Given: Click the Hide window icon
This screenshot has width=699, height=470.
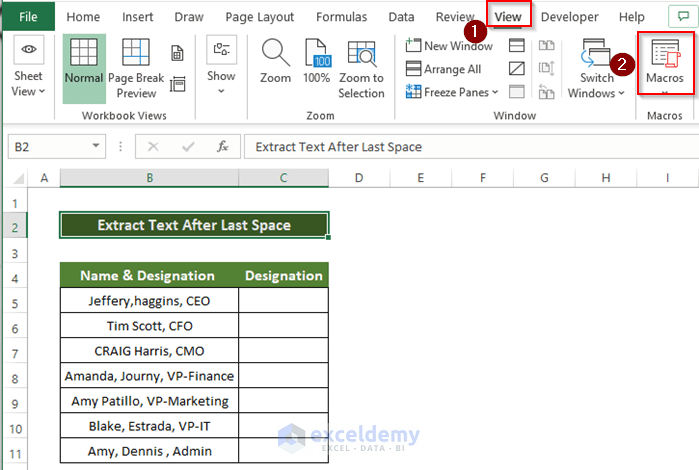Looking at the screenshot, I should pyautogui.click(x=517, y=69).
